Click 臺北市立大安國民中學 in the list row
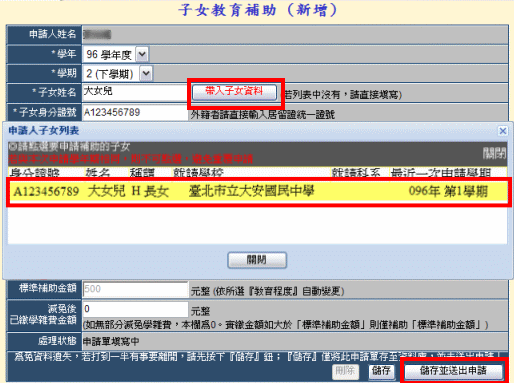Image resolution: width=514 pixels, height=383 pixels. 252,191
